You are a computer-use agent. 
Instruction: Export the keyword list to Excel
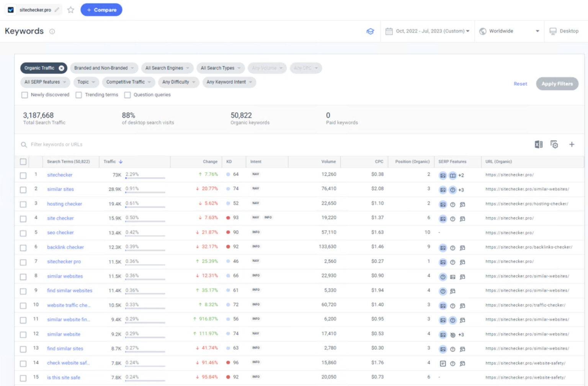(539, 144)
